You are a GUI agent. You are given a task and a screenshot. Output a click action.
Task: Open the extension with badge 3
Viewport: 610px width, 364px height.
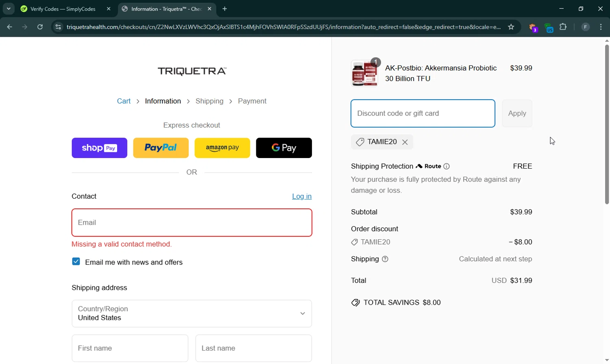coord(533,28)
